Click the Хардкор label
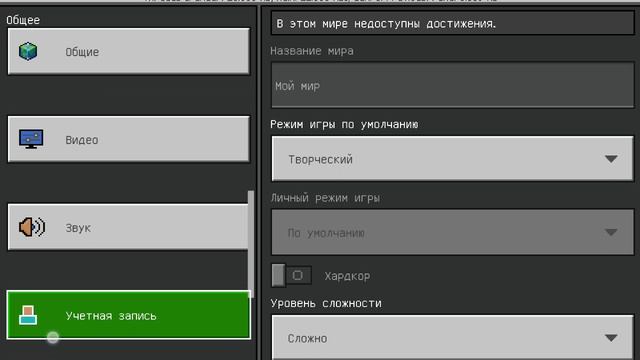640x360 pixels. [347, 276]
